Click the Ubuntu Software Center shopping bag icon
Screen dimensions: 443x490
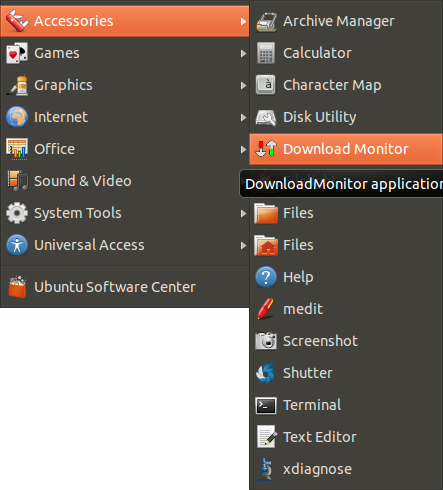17,287
